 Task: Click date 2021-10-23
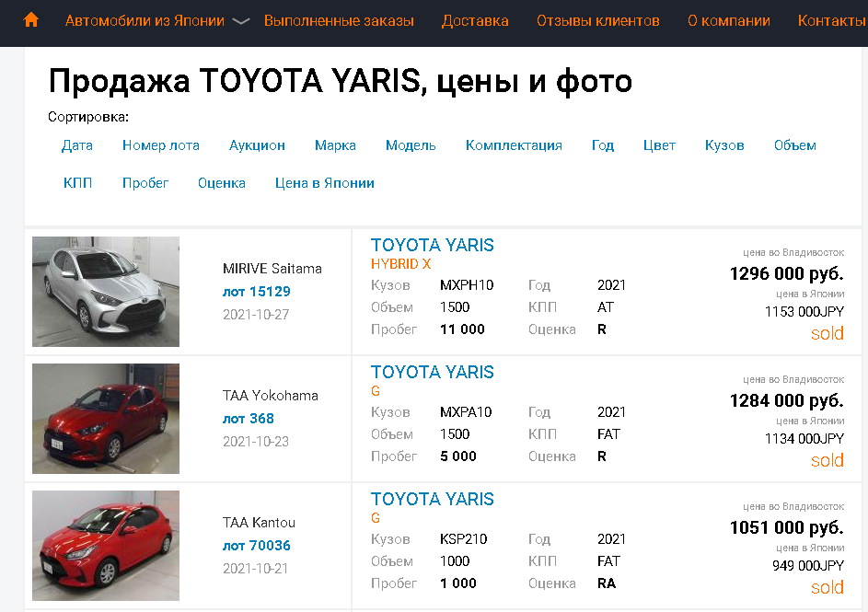[x=256, y=442]
